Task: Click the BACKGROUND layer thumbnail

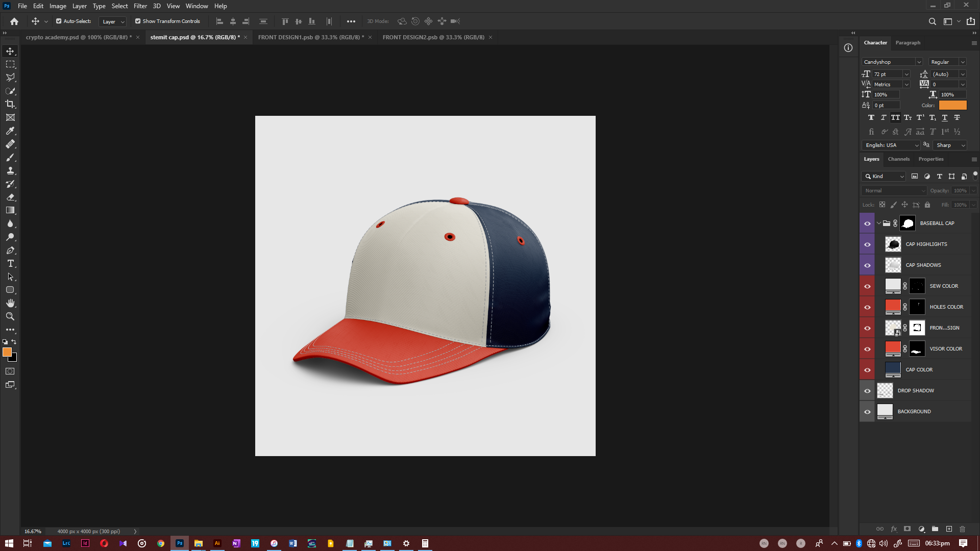Action: (885, 412)
